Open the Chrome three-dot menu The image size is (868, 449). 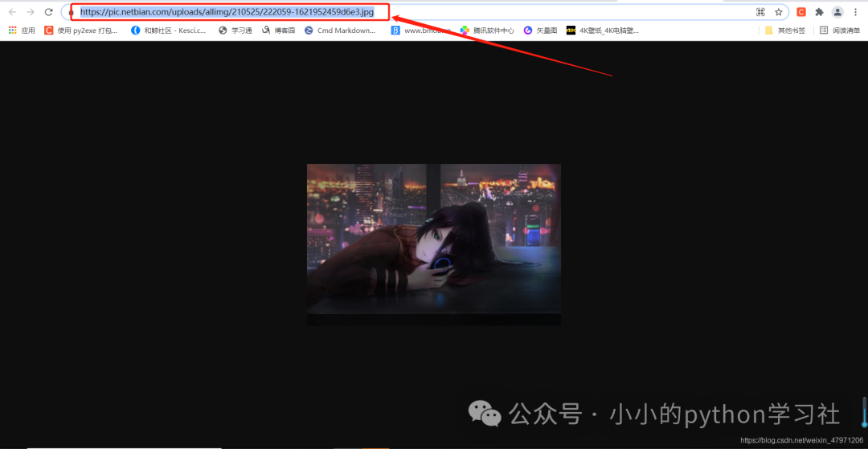point(856,11)
